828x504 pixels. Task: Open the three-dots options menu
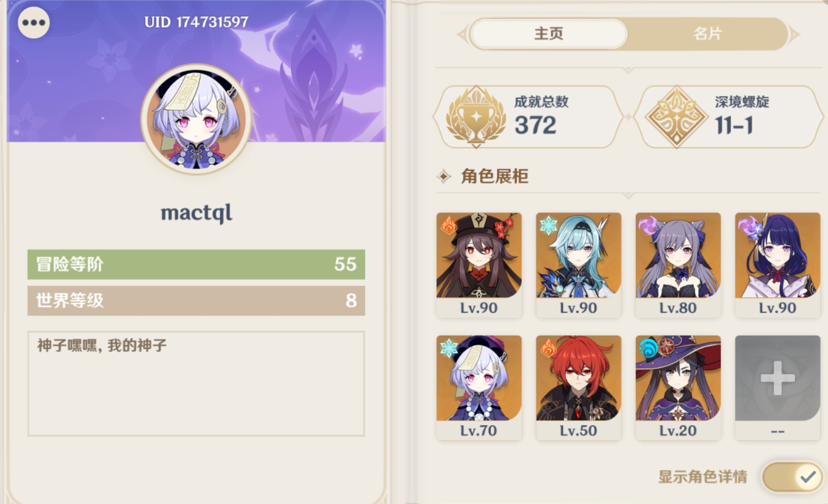tap(34, 22)
